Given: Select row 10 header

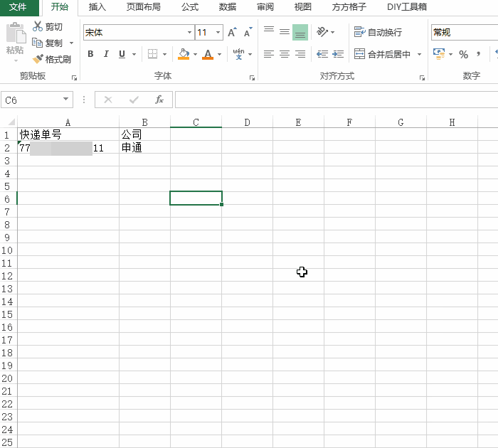Looking at the screenshot, I should [x=8, y=250].
